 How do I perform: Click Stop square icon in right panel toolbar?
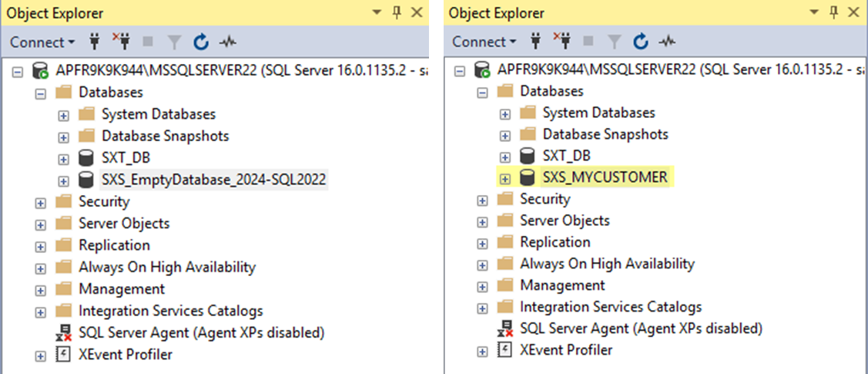[589, 42]
